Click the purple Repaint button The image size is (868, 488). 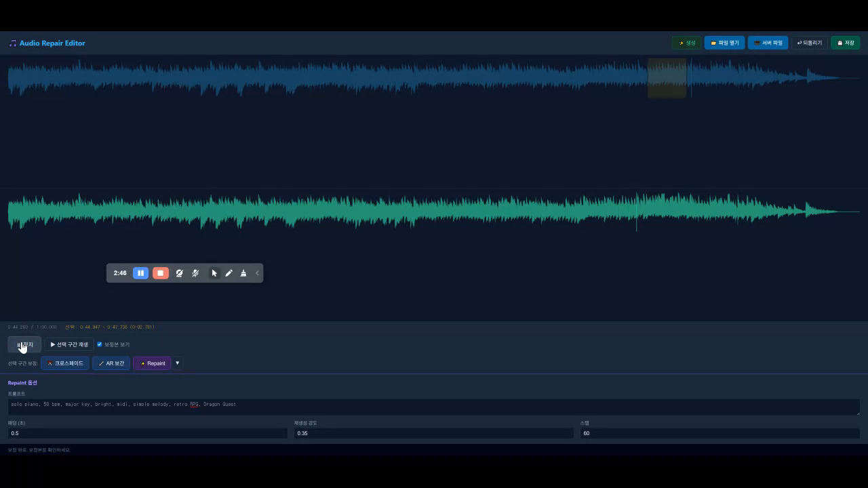[x=152, y=363]
